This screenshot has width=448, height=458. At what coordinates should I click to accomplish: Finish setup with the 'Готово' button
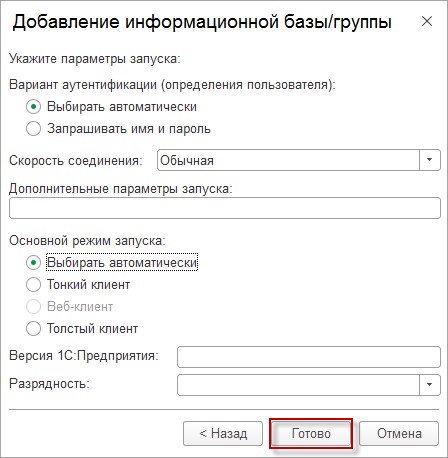(x=311, y=433)
